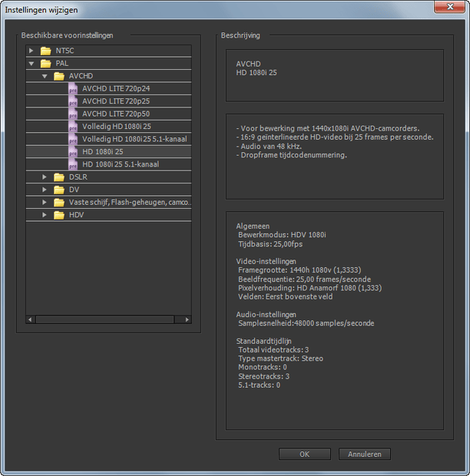This screenshot has width=470, height=476.
Task: Click 'Dropframe tijdcodenummering' description line
Action: pyautogui.click(x=292, y=155)
